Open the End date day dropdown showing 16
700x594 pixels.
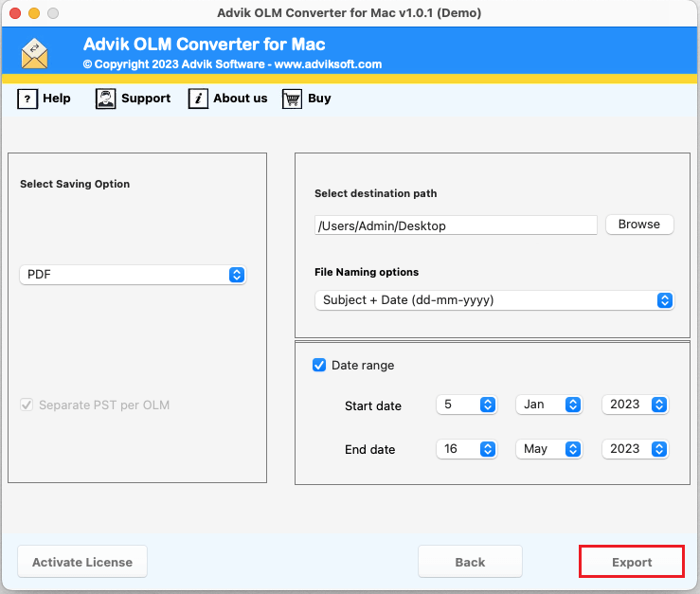(466, 449)
